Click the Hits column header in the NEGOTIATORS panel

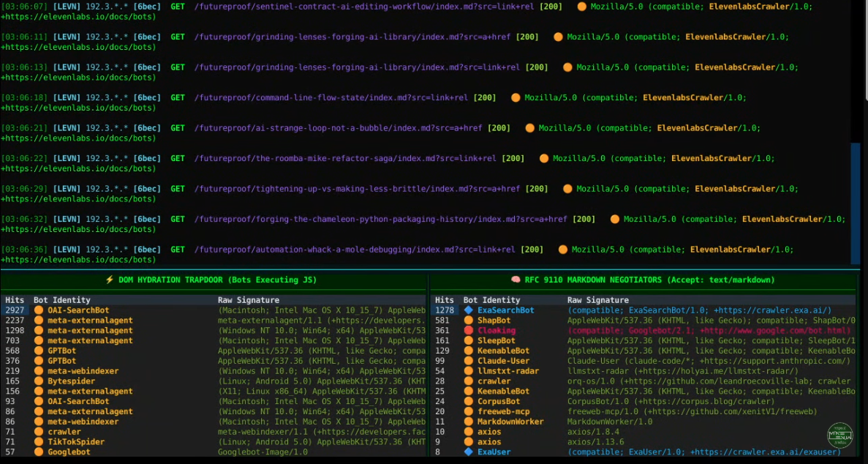point(445,300)
